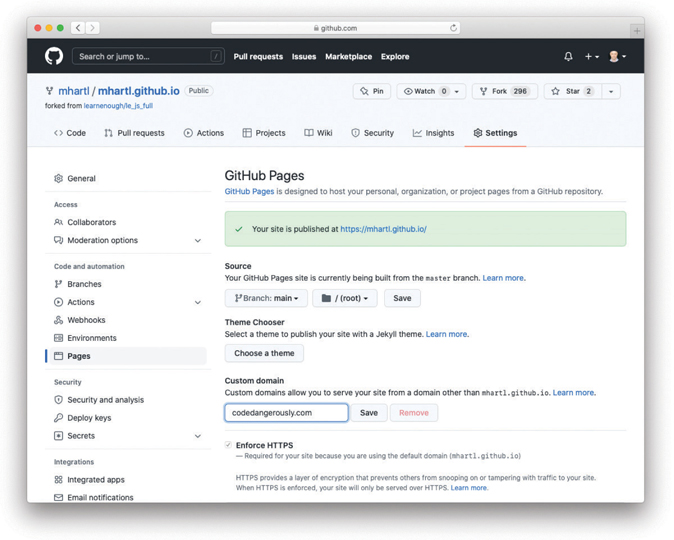The height and width of the screenshot is (540, 674).
Task: Select Collaborators in the settings sidebar
Action: [x=91, y=222]
